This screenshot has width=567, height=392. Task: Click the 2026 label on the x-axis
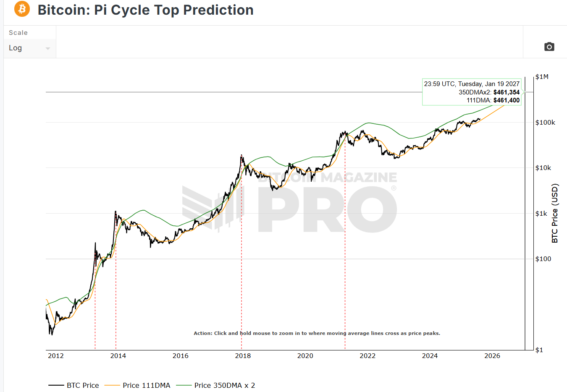coord(492,355)
